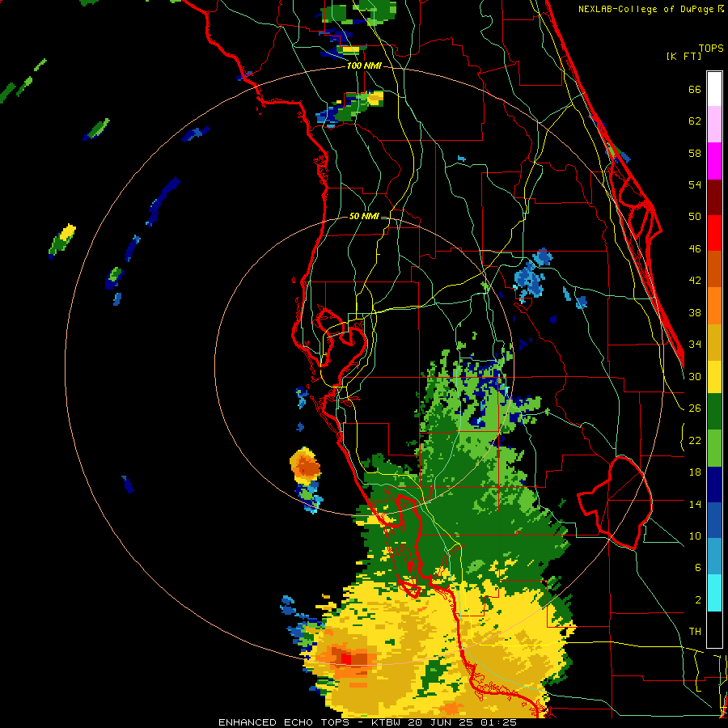Select the 100 NMI range ring label
This screenshot has height=728, width=728.
364,66
